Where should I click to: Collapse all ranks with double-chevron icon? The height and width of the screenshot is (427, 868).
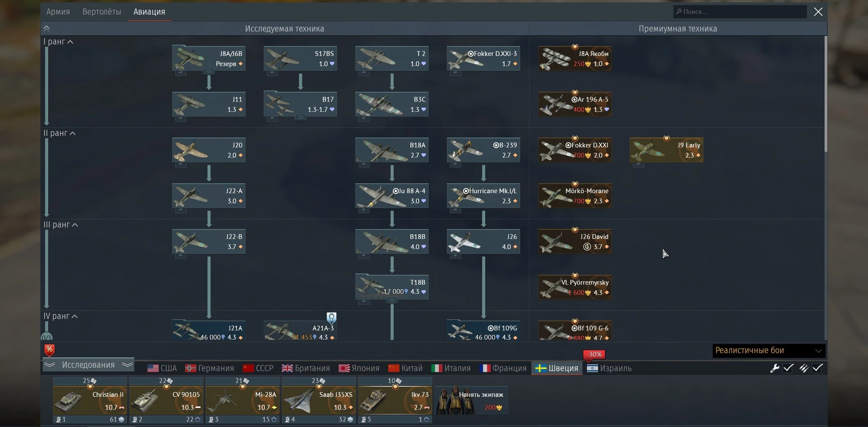(x=47, y=28)
